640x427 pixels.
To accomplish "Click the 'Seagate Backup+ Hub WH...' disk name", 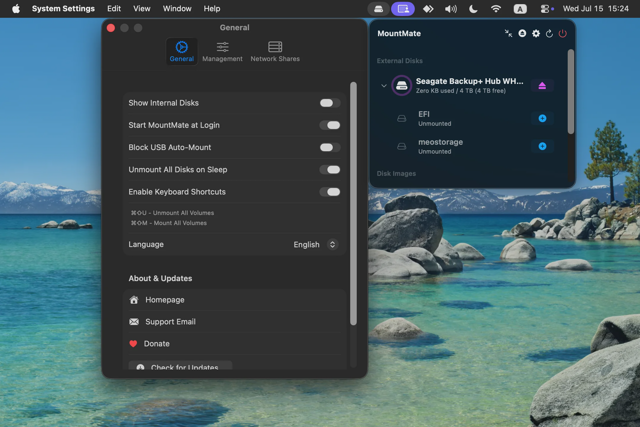I will 469,81.
